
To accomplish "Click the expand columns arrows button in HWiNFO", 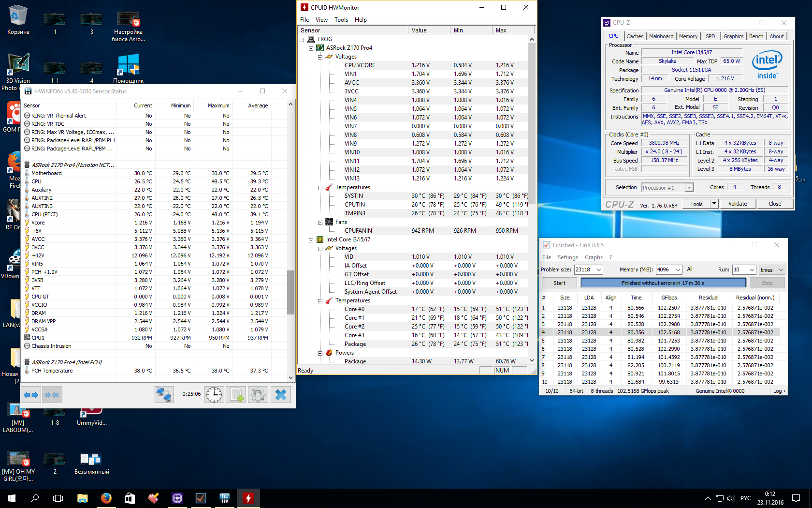I will coord(31,395).
